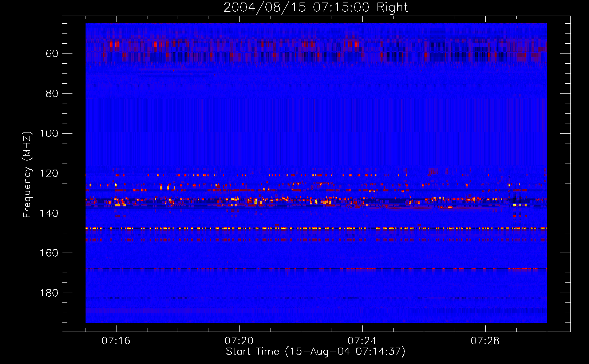
Task: Select the 60 frequency tick label
Action: pos(52,54)
